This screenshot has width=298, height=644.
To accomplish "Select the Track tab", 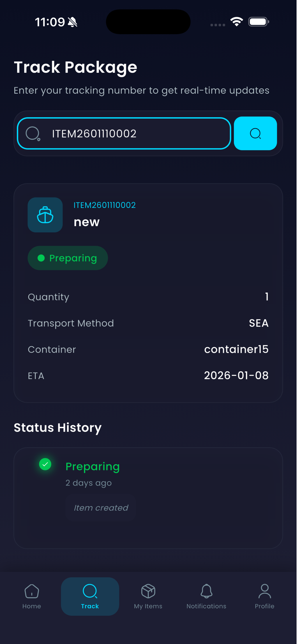I will click(x=90, y=597).
